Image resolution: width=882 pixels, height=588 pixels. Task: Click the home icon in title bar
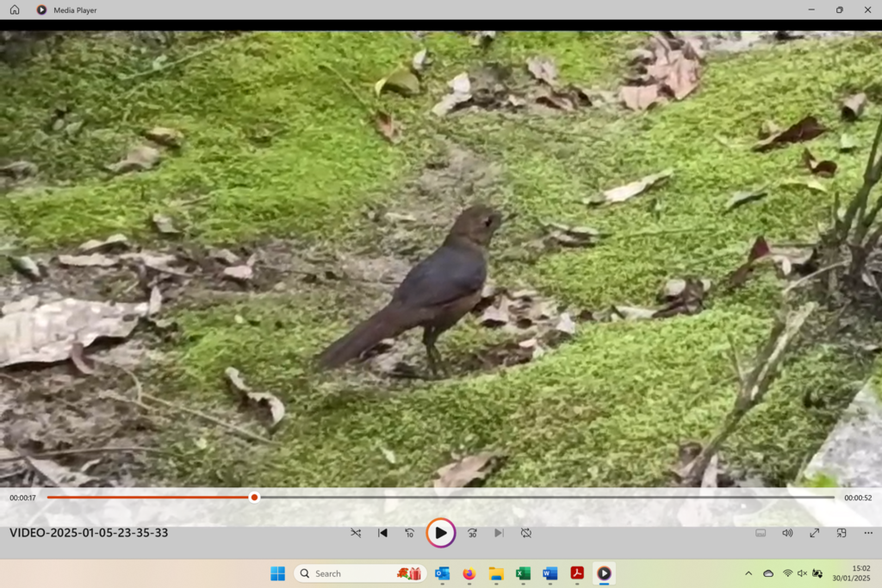pos(15,10)
